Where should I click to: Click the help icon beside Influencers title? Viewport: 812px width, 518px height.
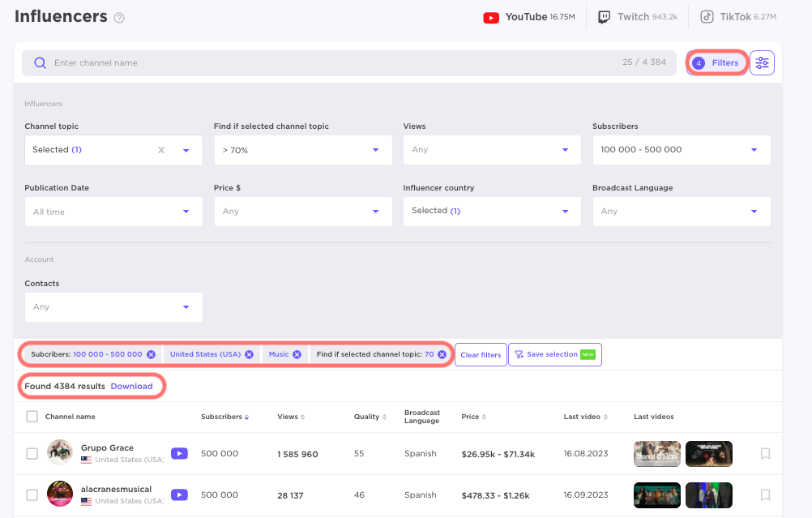pos(118,17)
